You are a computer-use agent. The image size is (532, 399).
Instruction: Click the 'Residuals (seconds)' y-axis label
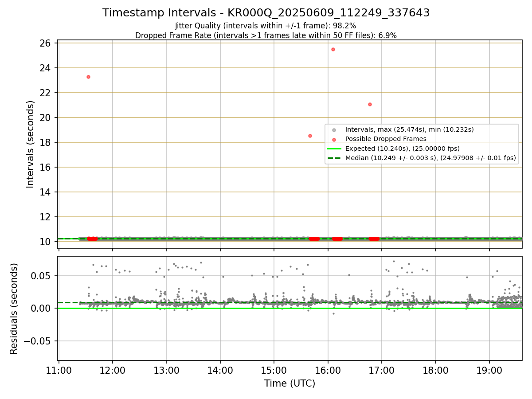pyautogui.click(x=14, y=309)
